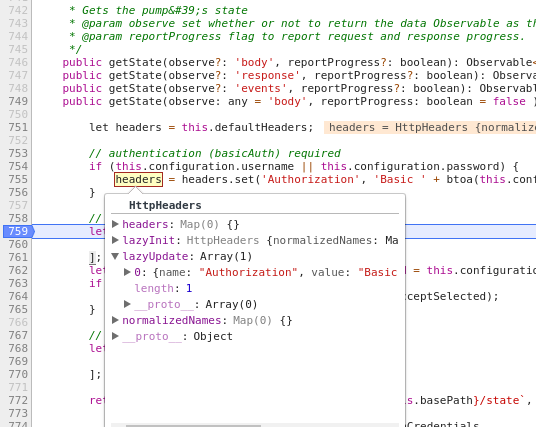536x427 pixels.
Task: Expand the __proto__: Object entry
Action: coord(115,336)
